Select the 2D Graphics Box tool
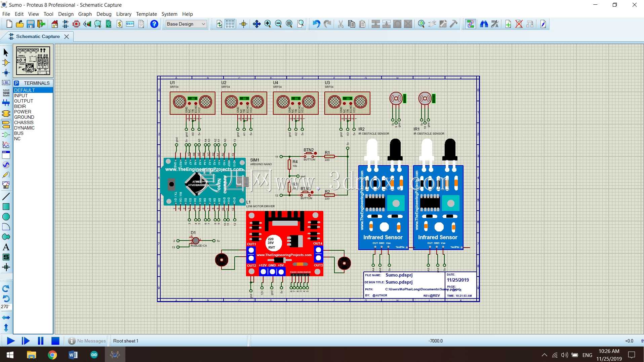The height and width of the screenshot is (362, 644). point(6,207)
